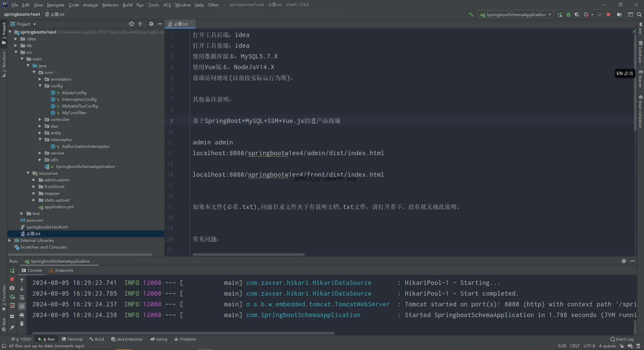Open the Terminal tool window
644x350 pixels.
pyautogui.click(x=72, y=339)
